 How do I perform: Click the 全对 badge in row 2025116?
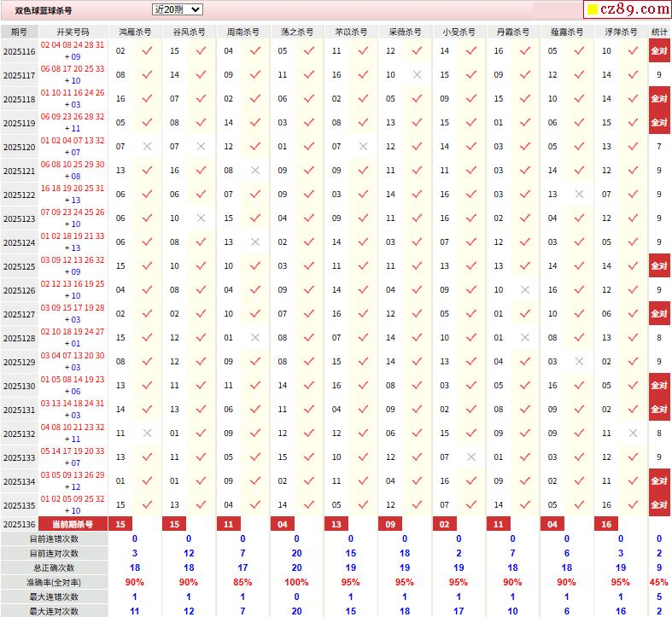tap(659, 51)
